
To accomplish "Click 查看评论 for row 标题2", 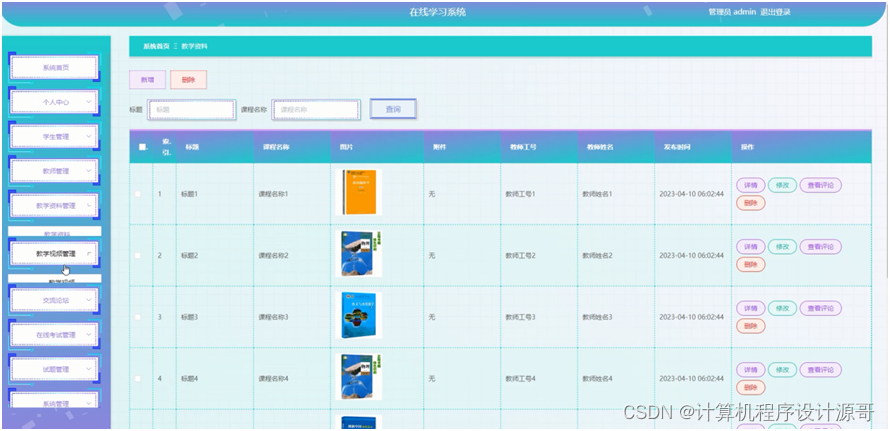I will 820,246.
